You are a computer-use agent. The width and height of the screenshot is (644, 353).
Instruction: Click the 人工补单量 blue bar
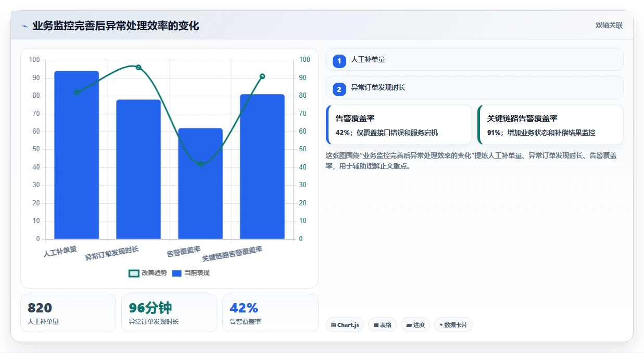[77, 155]
